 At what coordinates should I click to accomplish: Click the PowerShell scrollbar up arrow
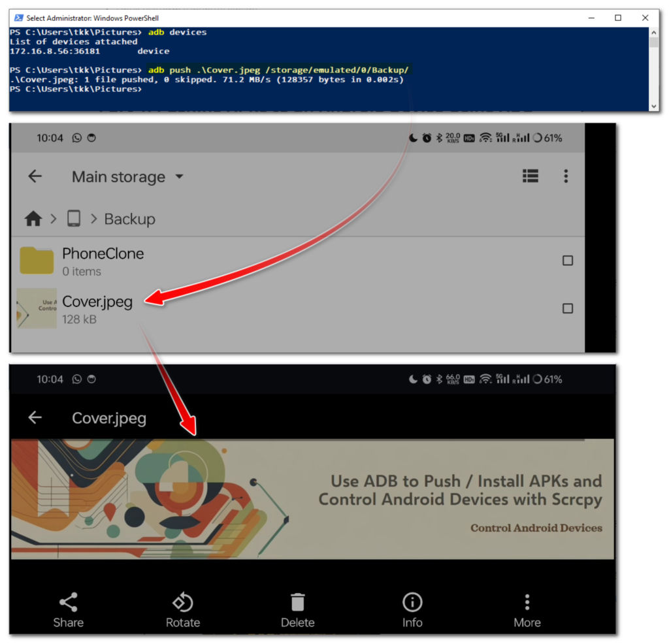click(653, 32)
